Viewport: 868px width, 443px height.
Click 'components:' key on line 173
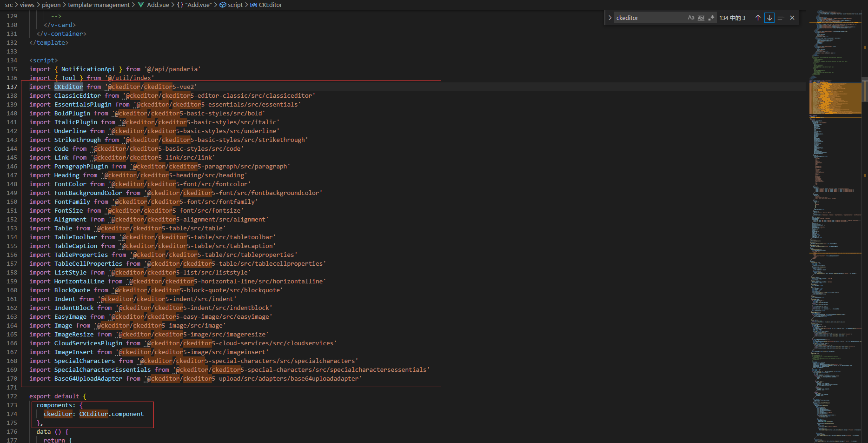[56, 405]
